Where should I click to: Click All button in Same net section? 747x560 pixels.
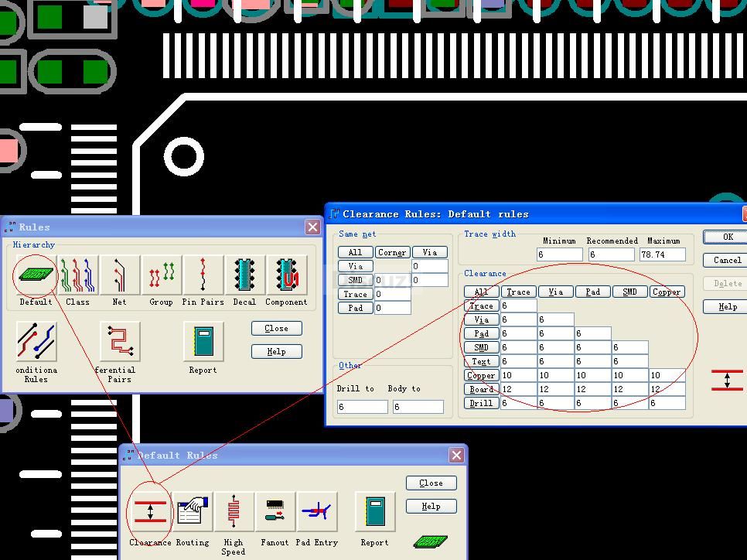pos(356,252)
